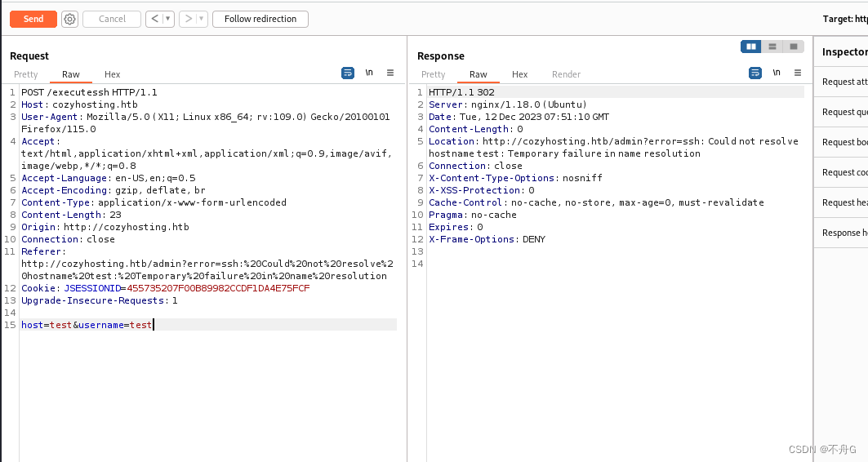Click the Date response header line
The width and height of the screenshot is (868, 462).
[x=519, y=117]
